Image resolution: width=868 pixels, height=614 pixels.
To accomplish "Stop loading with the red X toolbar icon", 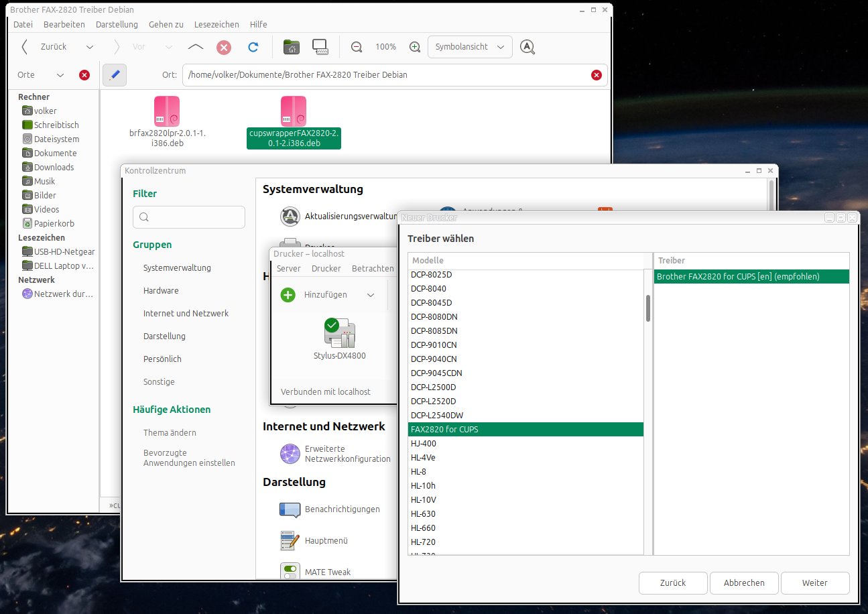I will pyautogui.click(x=224, y=47).
